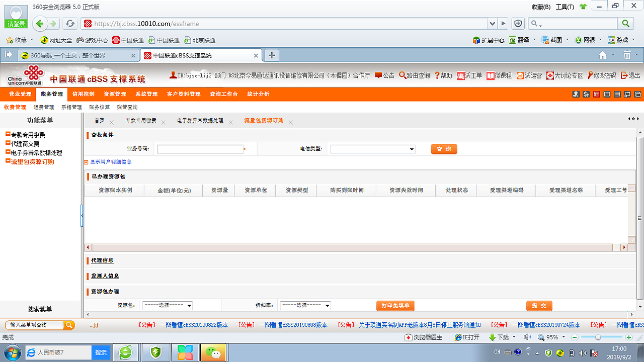The width and height of the screenshot is (644, 362).
Task: Click the 业务号码 input field
Action: 200,149
